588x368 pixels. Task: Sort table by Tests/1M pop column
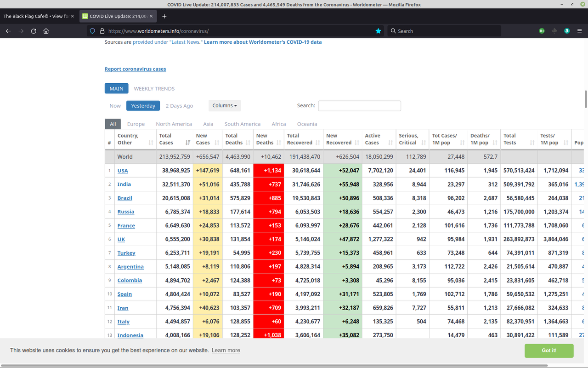(554, 139)
